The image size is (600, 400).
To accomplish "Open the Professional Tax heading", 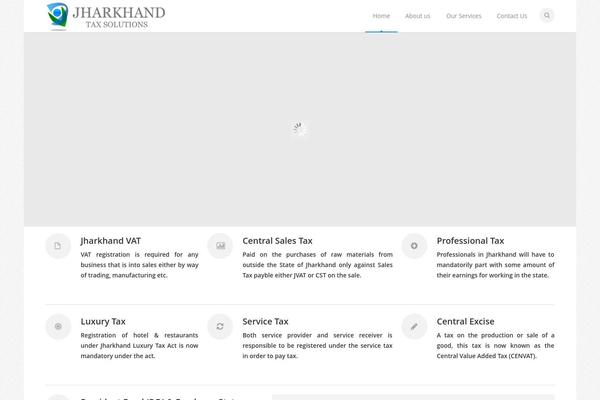I will [x=470, y=241].
